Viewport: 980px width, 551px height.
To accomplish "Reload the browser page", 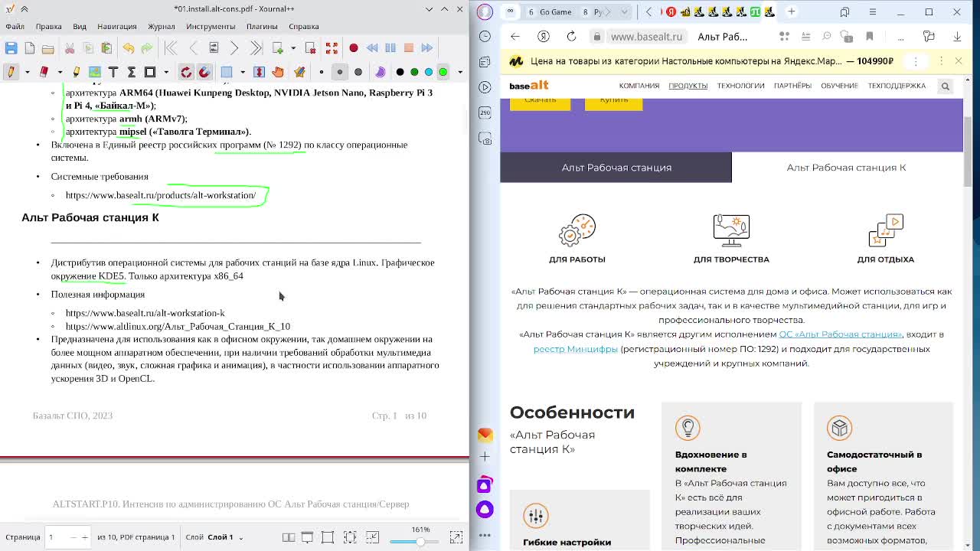I will tap(571, 36).
